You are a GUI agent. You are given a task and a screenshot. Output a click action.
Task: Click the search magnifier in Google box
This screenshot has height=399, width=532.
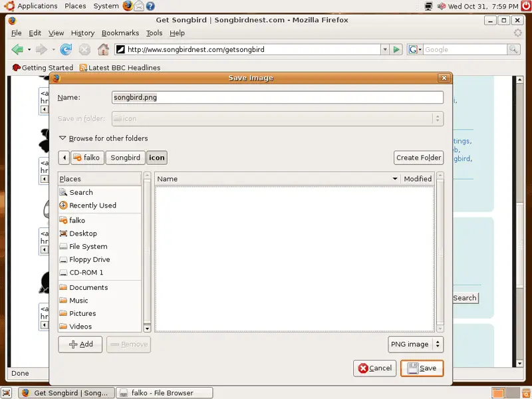513,49
